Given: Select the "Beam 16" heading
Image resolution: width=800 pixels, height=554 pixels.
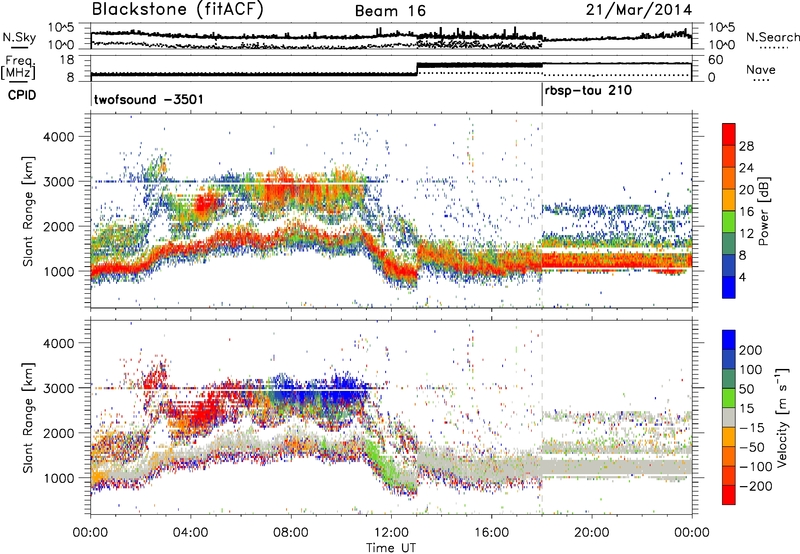Looking at the screenshot, I should (390, 11).
